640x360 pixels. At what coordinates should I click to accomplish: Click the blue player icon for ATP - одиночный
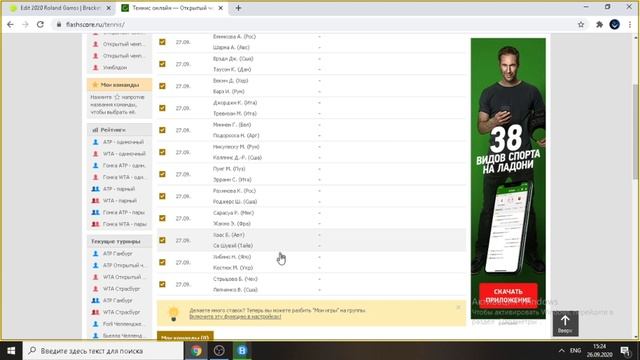96,142
